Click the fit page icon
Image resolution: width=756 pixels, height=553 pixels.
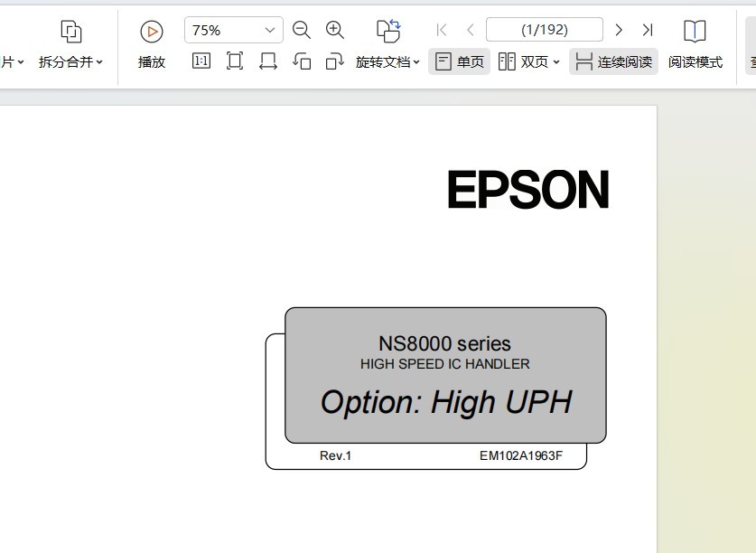coord(235,61)
